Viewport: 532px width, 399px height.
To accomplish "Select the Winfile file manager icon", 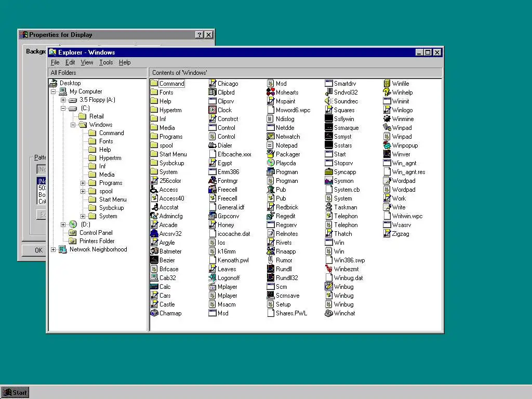I will 387,84.
